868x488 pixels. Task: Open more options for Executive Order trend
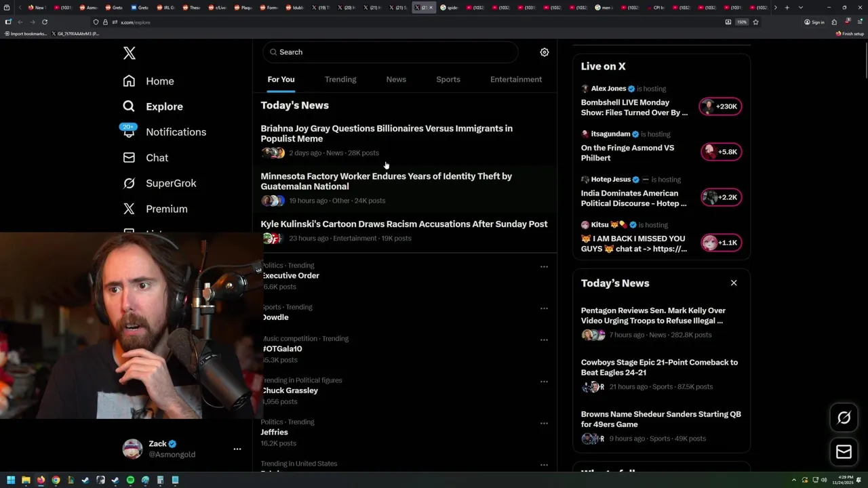click(544, 267)
